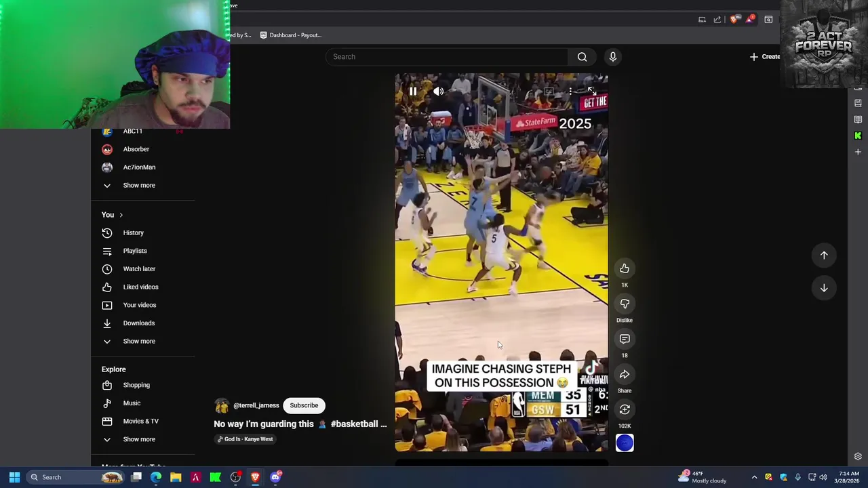Image resolution: width=868 pixels, height=488 pixels.
Task: Open the comments panel icon
Action: (625, 340)
